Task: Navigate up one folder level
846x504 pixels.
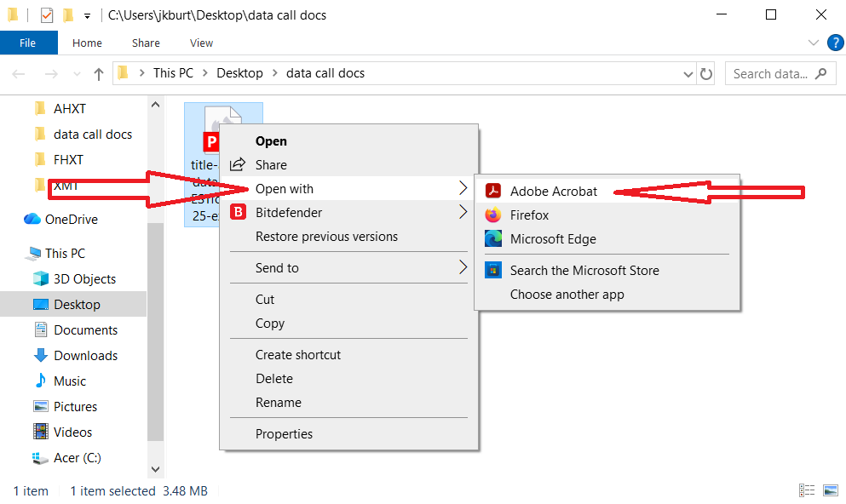Action: [98, 73]
